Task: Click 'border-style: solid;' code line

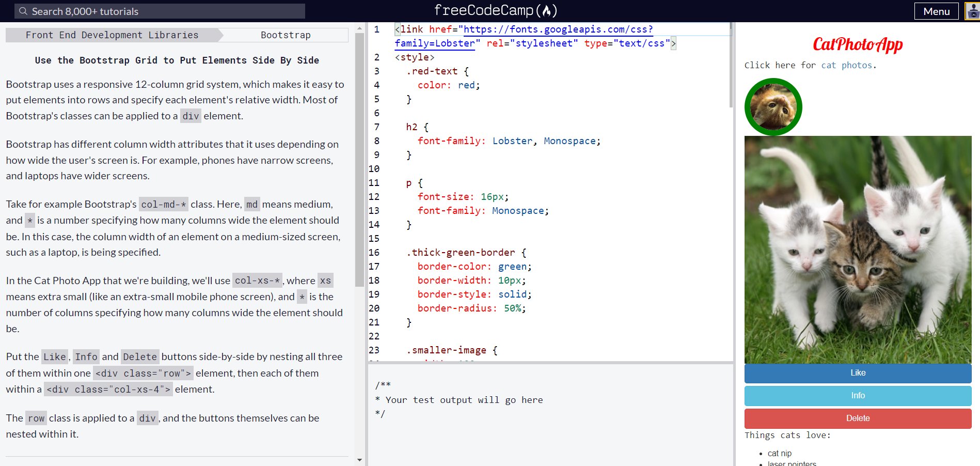Action: [x=475, y=294]
